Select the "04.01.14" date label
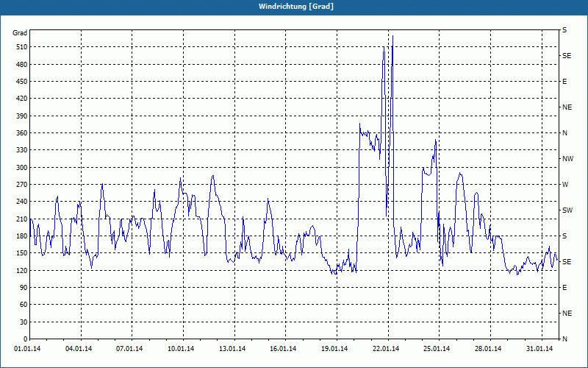This screenshot has height=368, width=588. click(79, 349)
